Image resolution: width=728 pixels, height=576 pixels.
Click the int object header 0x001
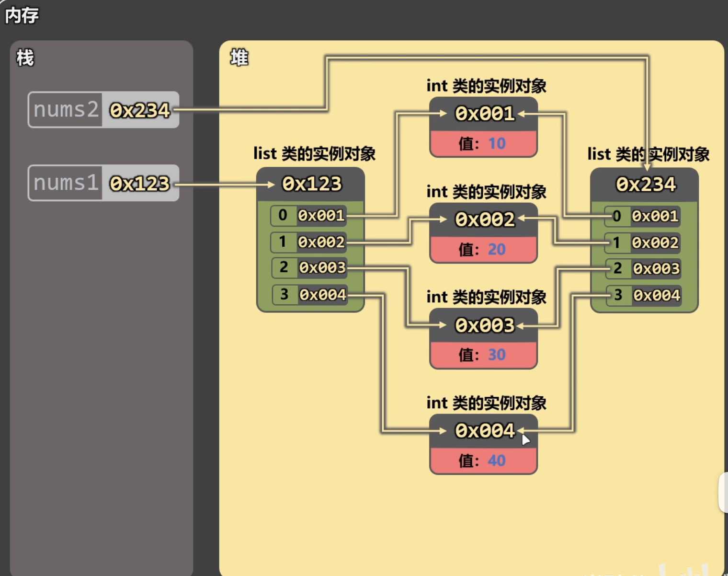484,114
